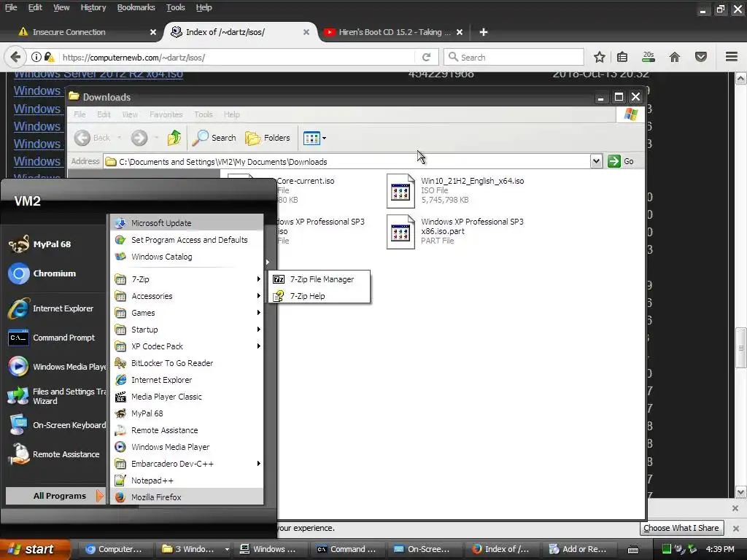Open 7-Zip File Manager
Screen dimensions: 747x560
(x=320, y=279)
